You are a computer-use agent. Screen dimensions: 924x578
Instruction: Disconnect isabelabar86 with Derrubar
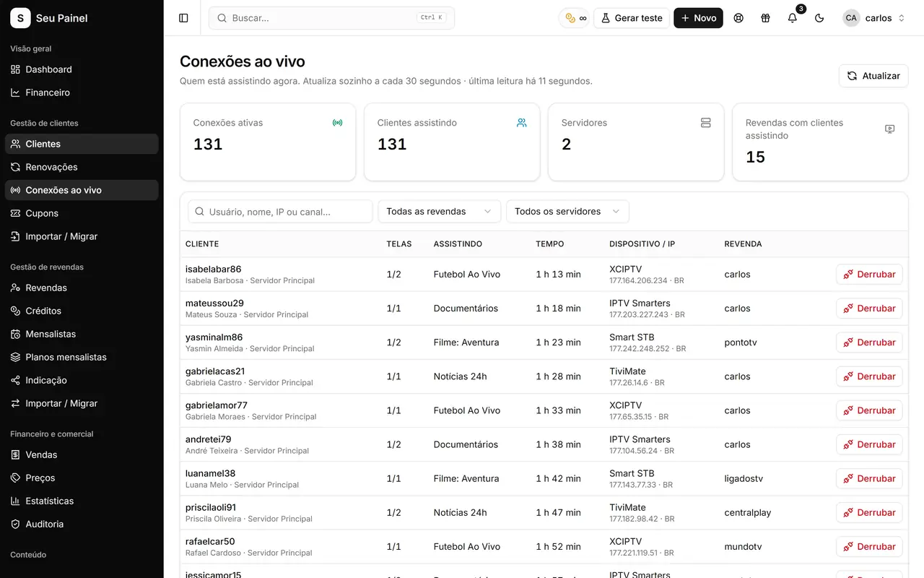click(x=869, y=275)
